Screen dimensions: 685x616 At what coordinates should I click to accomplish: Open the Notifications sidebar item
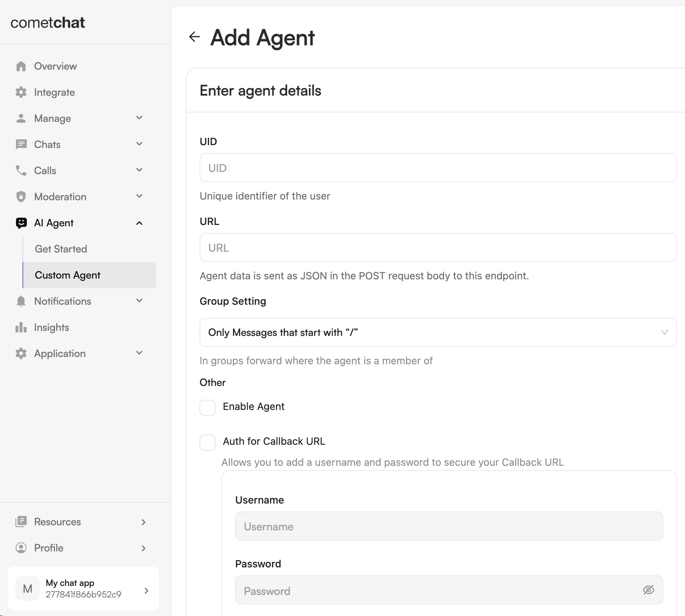[63, 301]
